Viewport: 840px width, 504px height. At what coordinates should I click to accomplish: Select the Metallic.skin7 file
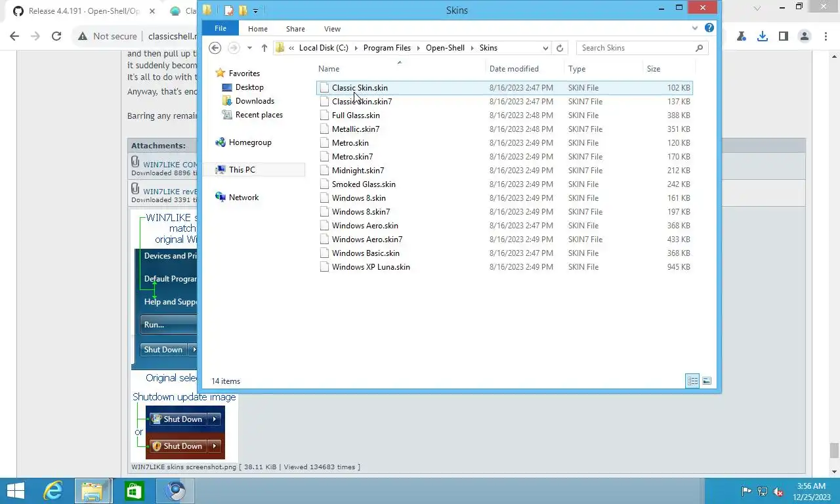click(504, 129)
